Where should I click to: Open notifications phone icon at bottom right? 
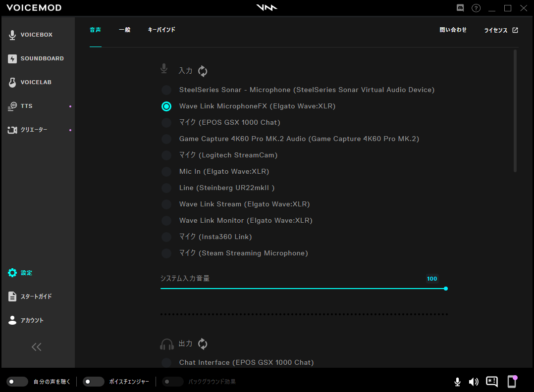tap(512, 382)
